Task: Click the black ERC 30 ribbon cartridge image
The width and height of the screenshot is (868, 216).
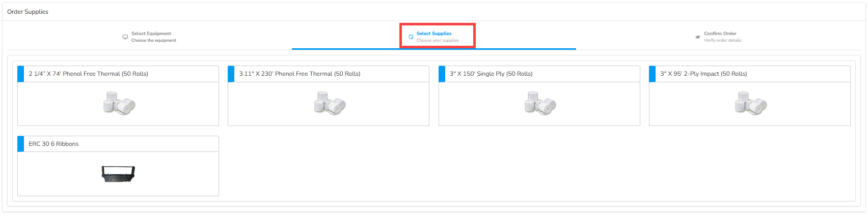Action: tap(118, 174)
